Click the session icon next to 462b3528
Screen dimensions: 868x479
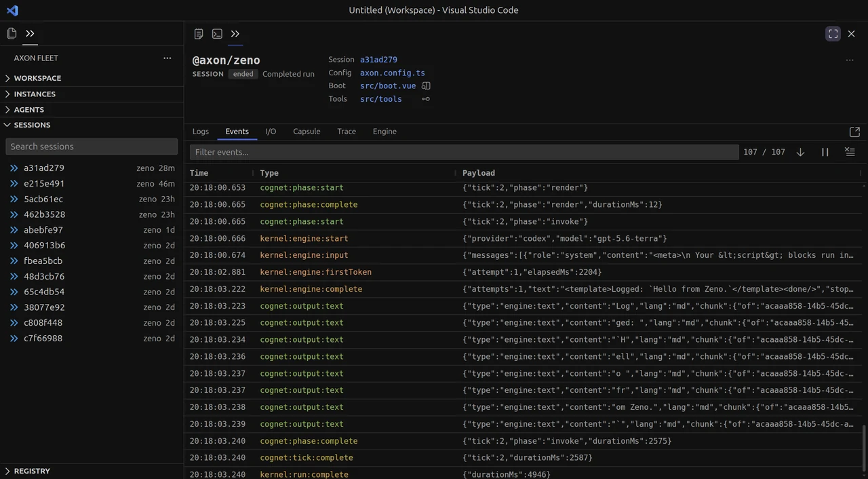(x=14, y=214)
